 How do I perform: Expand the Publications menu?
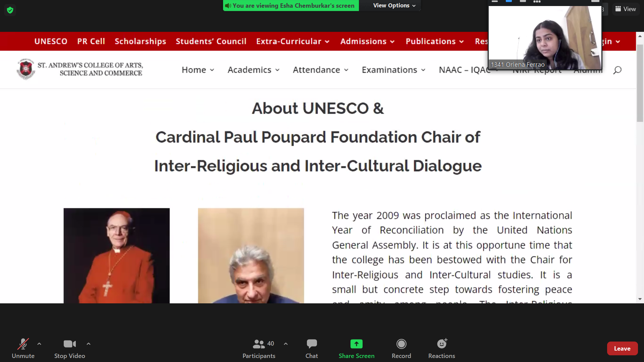tap(435, 41)
